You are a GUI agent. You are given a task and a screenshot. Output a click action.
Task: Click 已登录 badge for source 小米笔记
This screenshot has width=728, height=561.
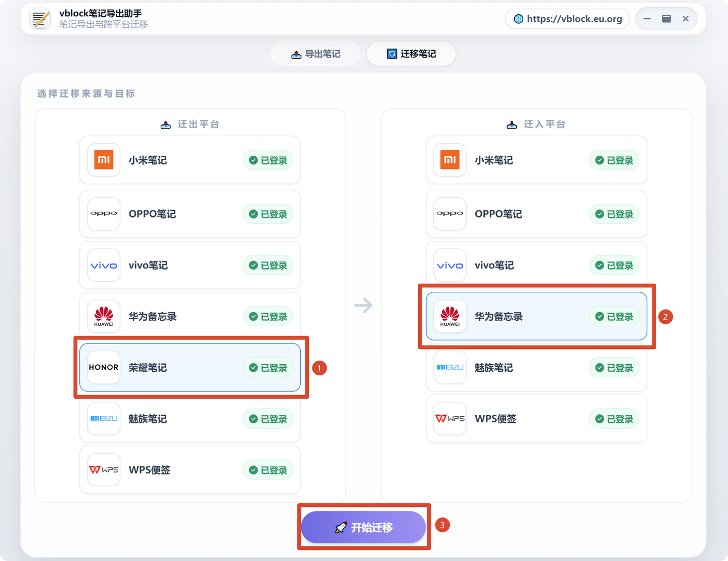(x=268, y=160)
